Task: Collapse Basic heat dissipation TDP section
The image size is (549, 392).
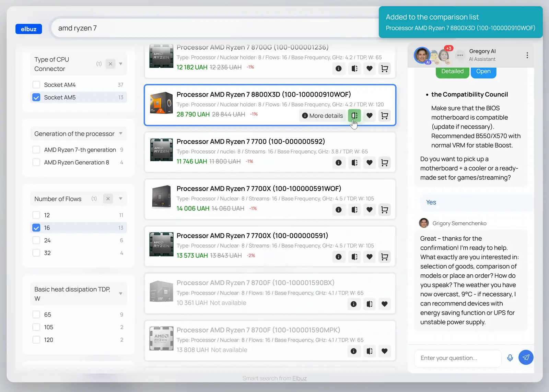Action: 121,294
